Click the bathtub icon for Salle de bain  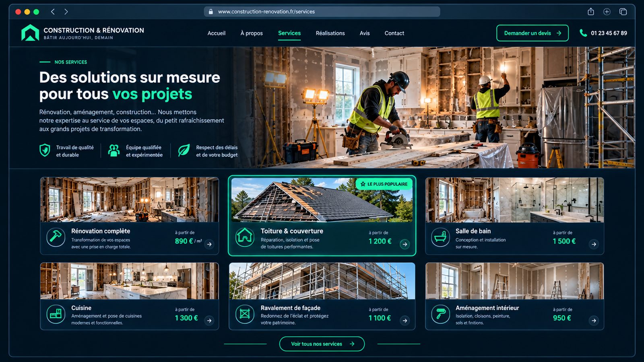(441, 237)
